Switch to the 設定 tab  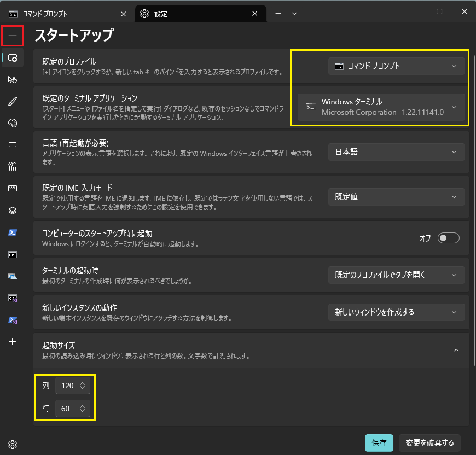(201, 14)
